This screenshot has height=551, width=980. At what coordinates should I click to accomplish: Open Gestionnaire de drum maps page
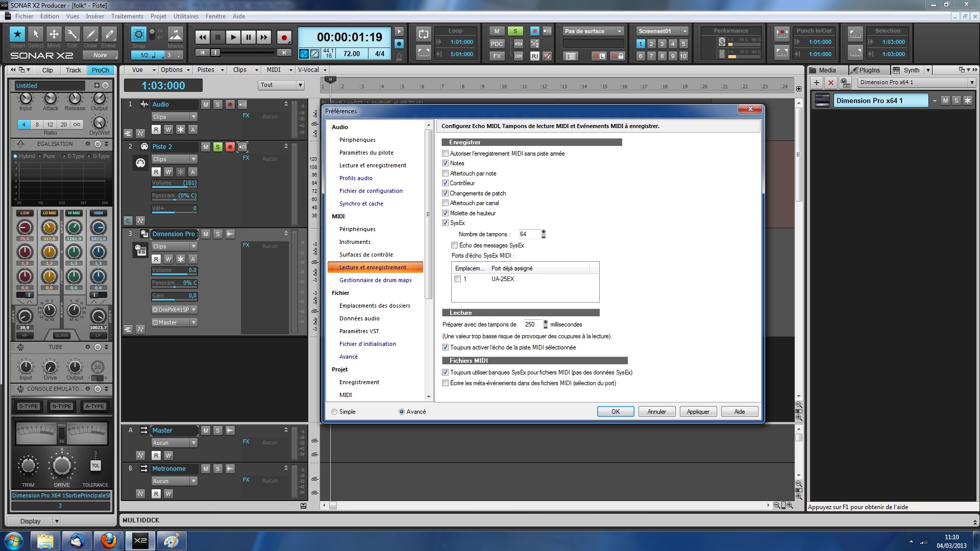375,280
